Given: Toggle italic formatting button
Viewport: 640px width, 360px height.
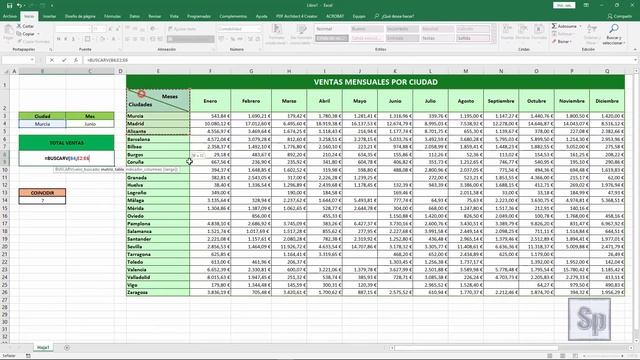Looking at the screenshot, I should [x=66, y=39].
